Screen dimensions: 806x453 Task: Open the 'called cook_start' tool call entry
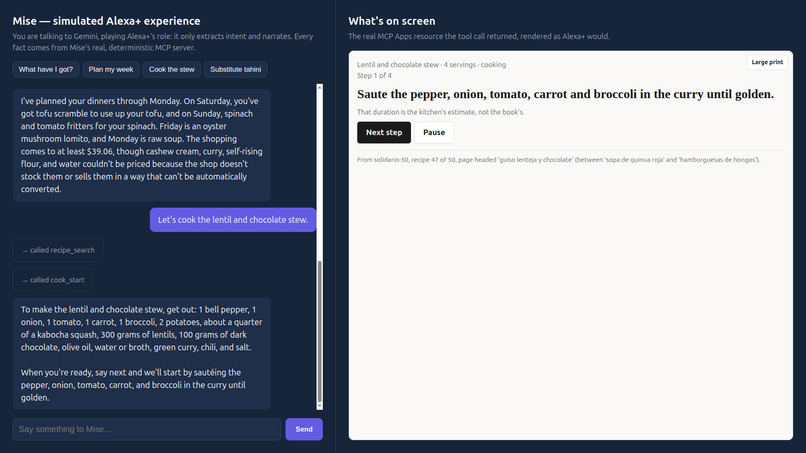pyautogui.click(x=53, y=280)
